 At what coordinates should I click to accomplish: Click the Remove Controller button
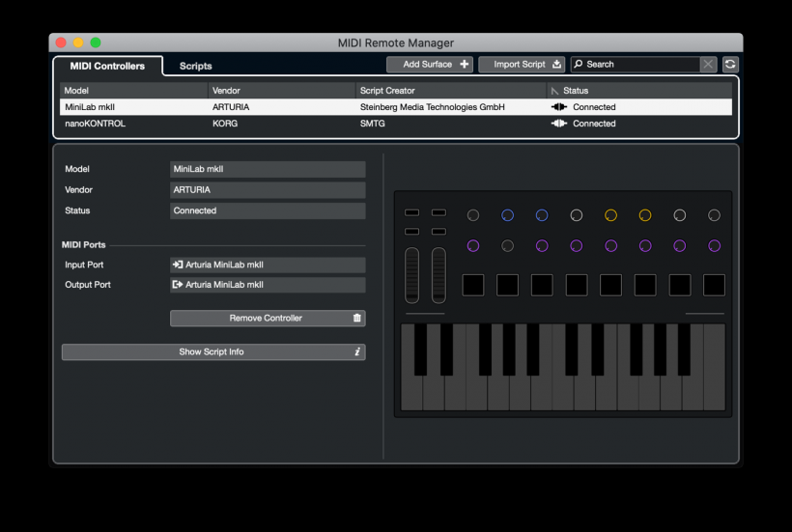tap(268, 318)
